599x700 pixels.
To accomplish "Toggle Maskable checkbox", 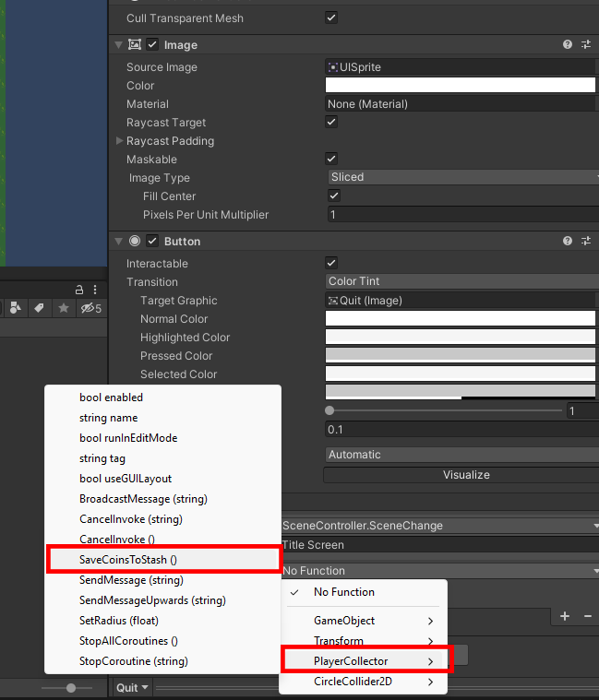I will [x=331, y=159].
